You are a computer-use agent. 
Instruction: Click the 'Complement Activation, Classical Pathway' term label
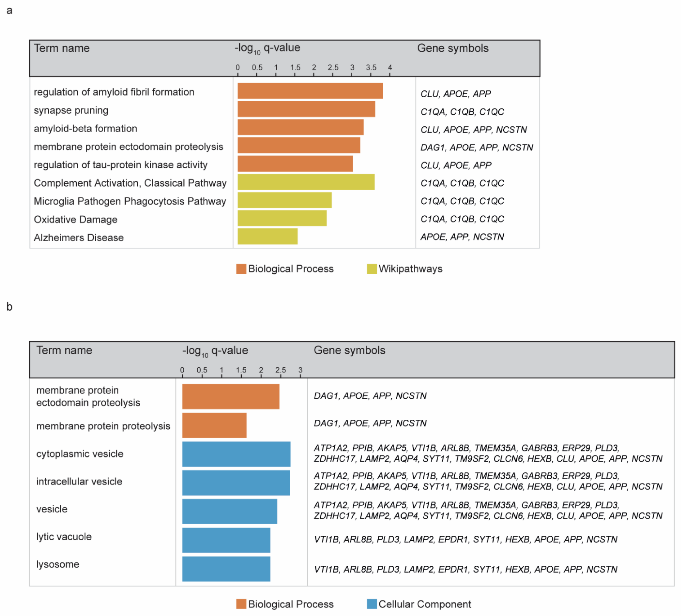coord(130,183)
